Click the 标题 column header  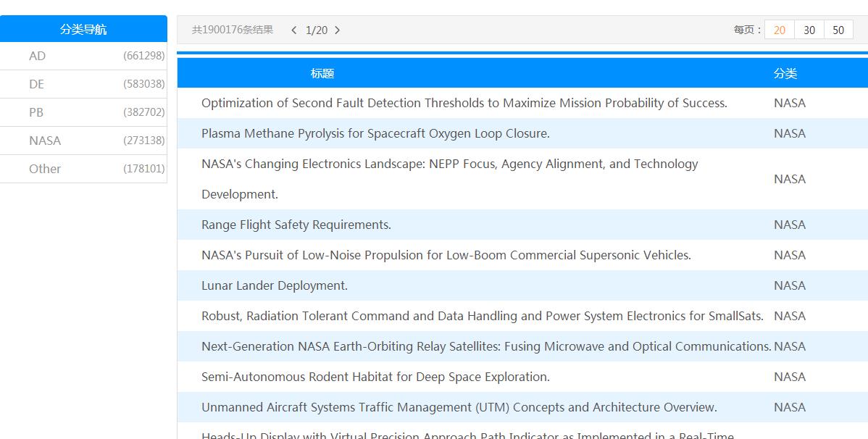point(322,73)
